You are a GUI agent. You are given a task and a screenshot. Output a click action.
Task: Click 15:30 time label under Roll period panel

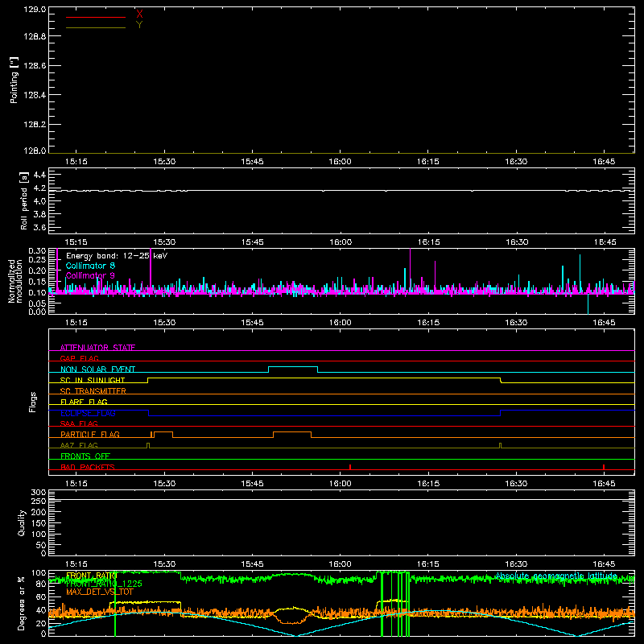pos(164,242)
